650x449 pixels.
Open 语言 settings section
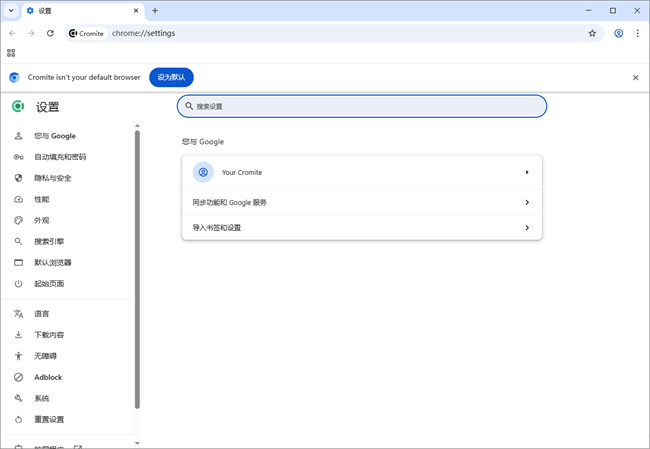point(41,314)
